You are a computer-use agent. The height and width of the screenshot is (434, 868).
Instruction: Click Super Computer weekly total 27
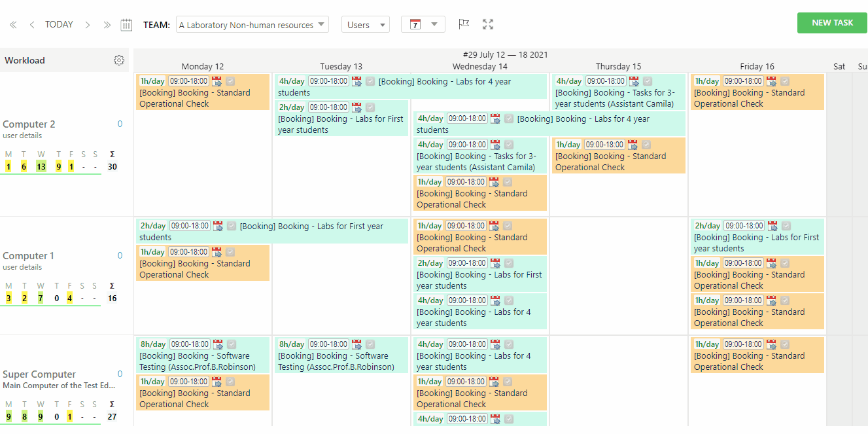[x=112, y=416]
